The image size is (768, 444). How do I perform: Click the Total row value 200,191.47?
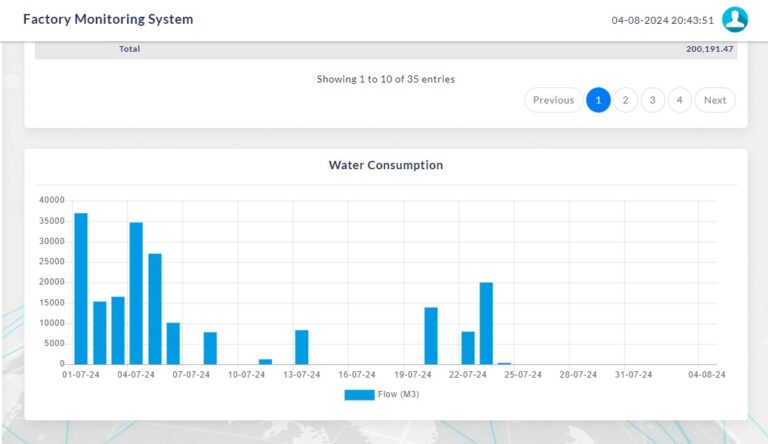point(709,49)
